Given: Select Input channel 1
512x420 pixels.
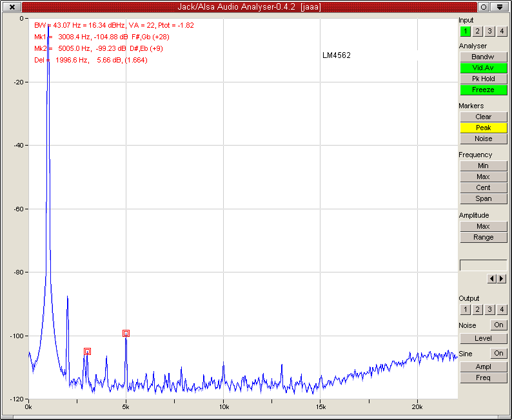Looking at the screenshot, I should 465,32.
